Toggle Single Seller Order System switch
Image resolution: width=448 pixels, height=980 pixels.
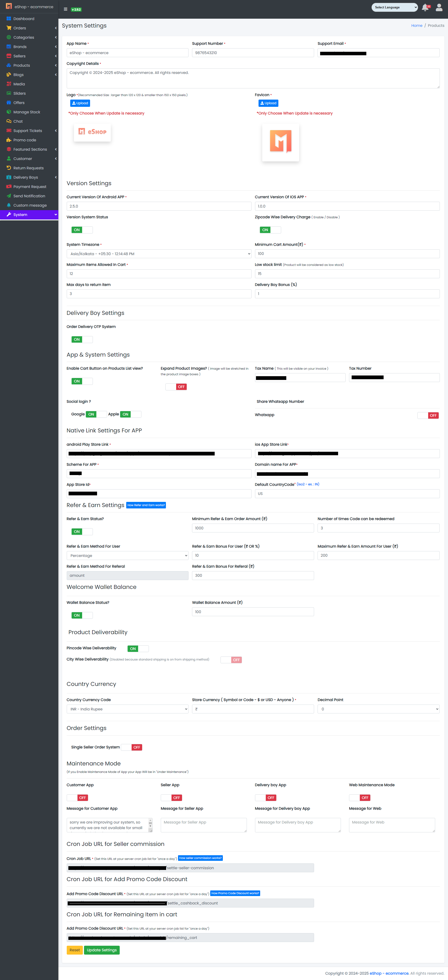tap(131, 747)
